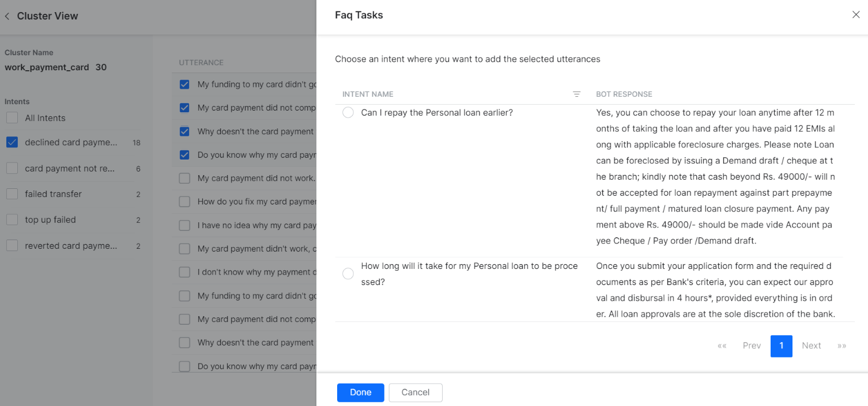Jump to first page using double-left chevron
The image size is (868, 406).
(722, 346)
